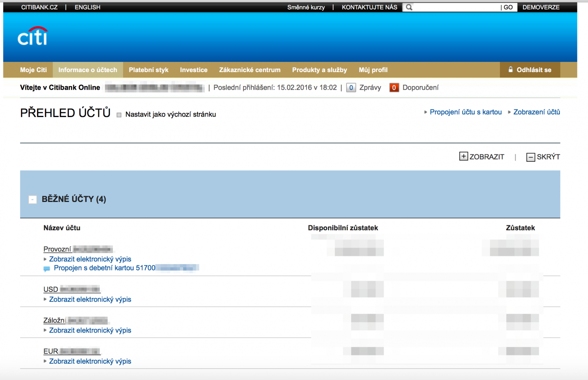Open DEMOVERZE link

(x=541, y=7)
